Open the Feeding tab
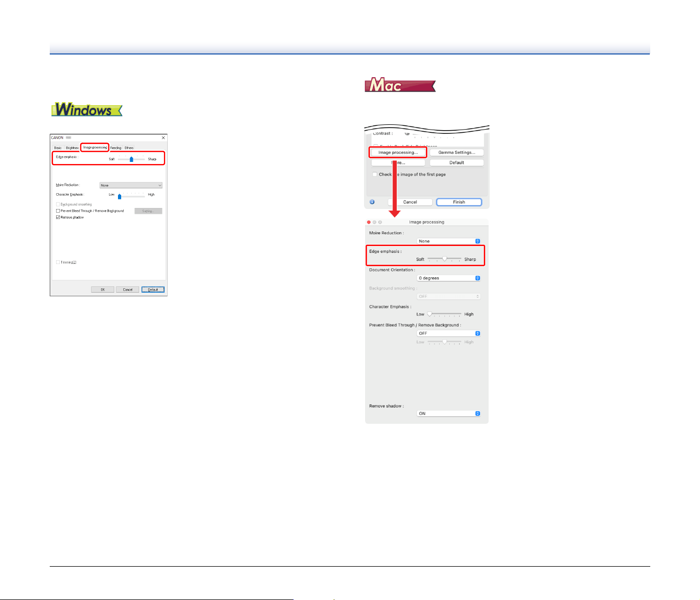This screenshot has height=600, width=700. point(116,148)
